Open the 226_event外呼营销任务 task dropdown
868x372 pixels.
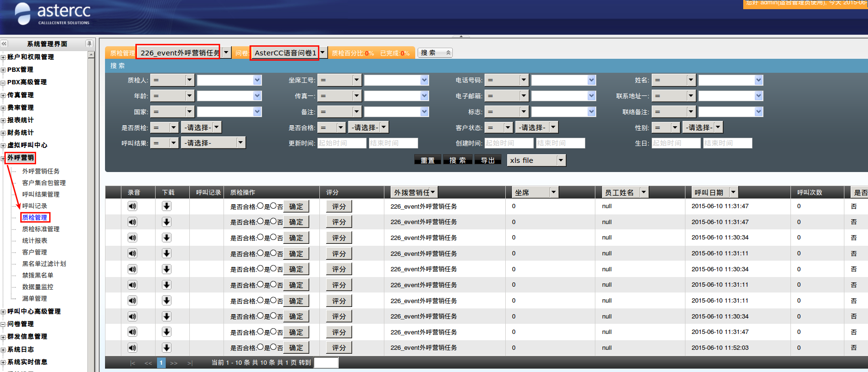pyautogui.click(x=226, y=53)
